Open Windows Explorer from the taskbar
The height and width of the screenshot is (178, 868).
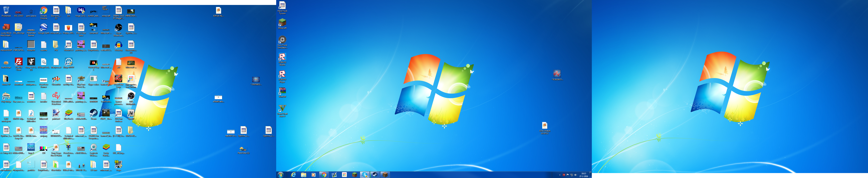click(304, 175)
